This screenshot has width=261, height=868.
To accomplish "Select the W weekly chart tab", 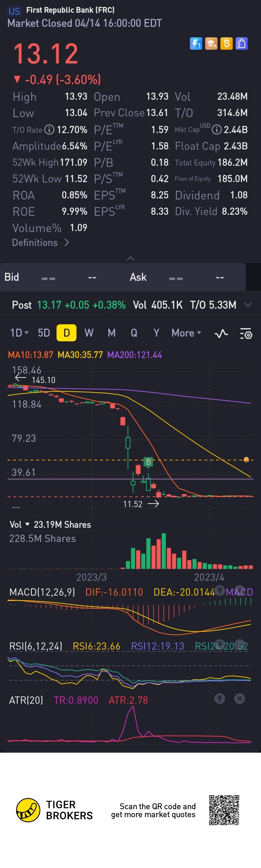I will coord(89,333).
